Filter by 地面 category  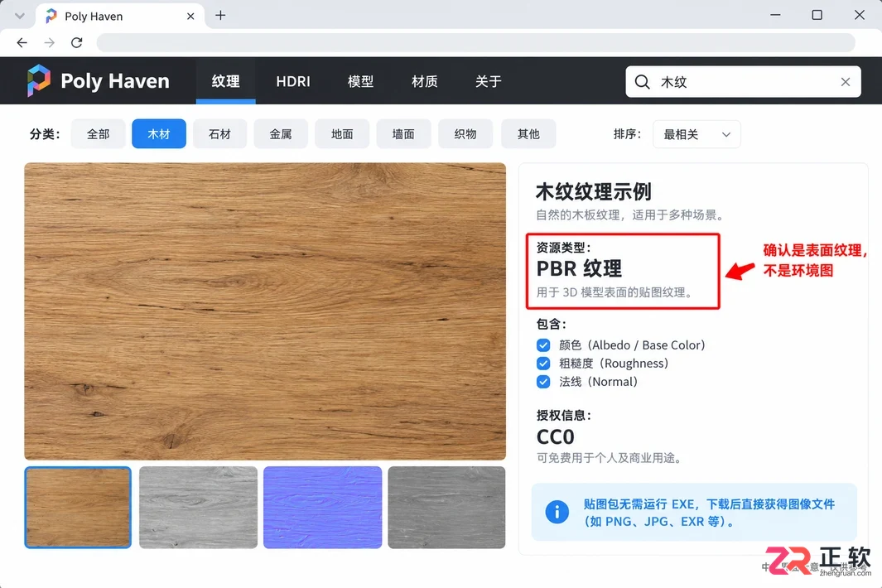pos(342,134)
